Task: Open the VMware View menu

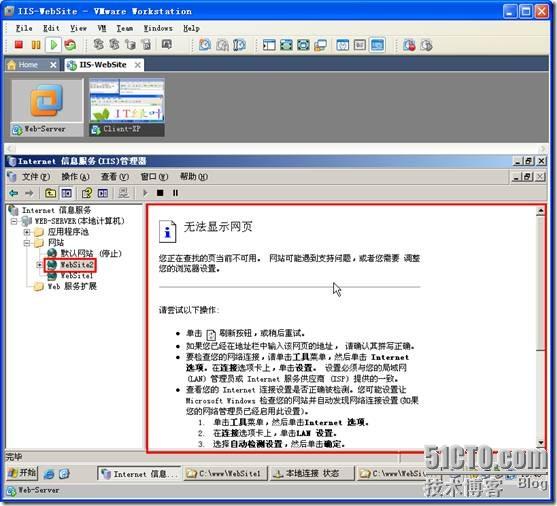Action: click(78, 28)
